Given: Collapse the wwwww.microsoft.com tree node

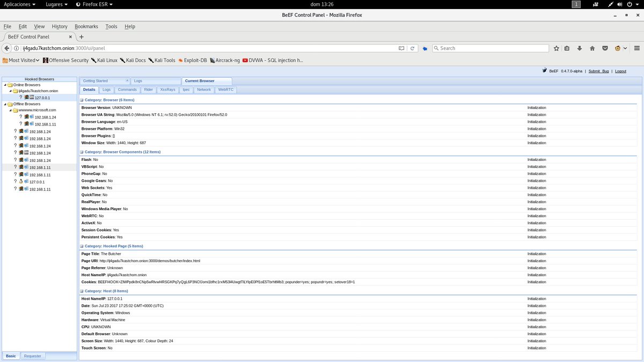Looking at the screenshot, I should (10, 110).
